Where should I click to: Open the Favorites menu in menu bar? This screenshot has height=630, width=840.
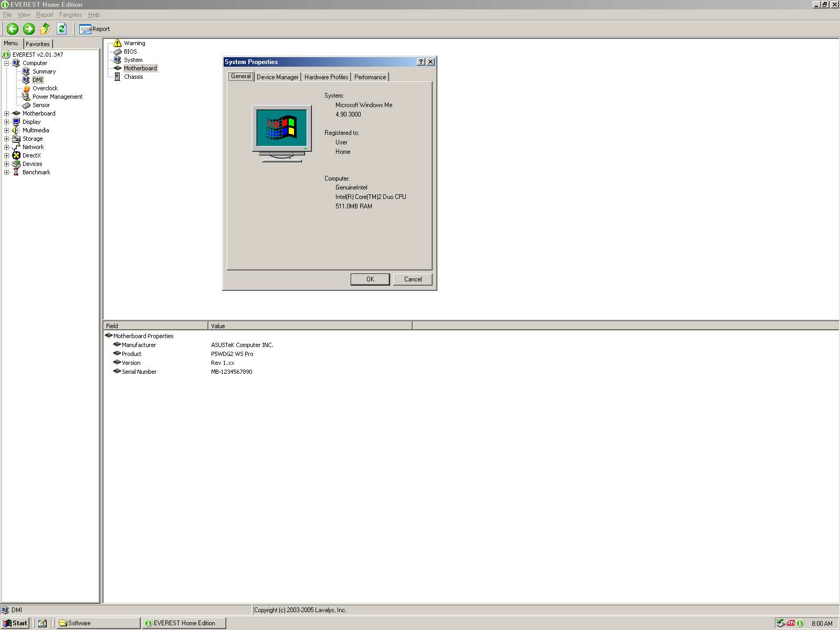click(70, 15)
